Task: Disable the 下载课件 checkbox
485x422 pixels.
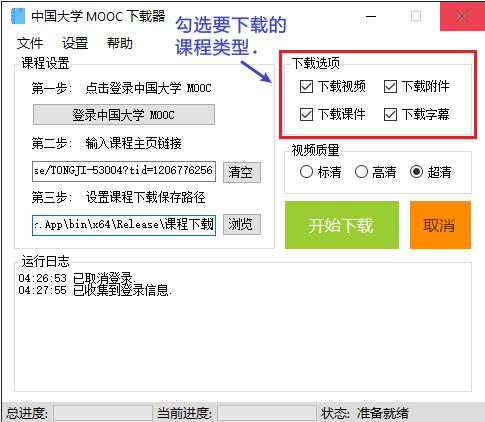Action: pyautogui.click(x=306, y=115)
